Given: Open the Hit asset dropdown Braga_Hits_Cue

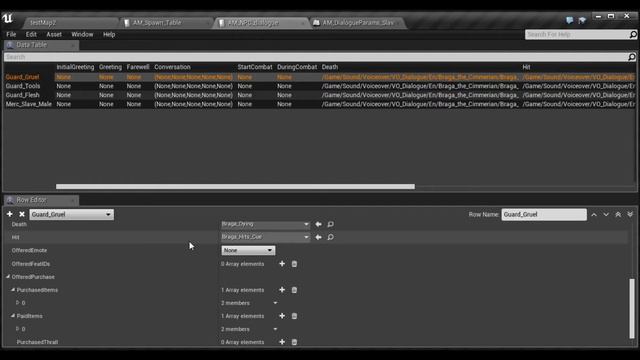Looking at the screenshot, I should (x=265, y=237).
